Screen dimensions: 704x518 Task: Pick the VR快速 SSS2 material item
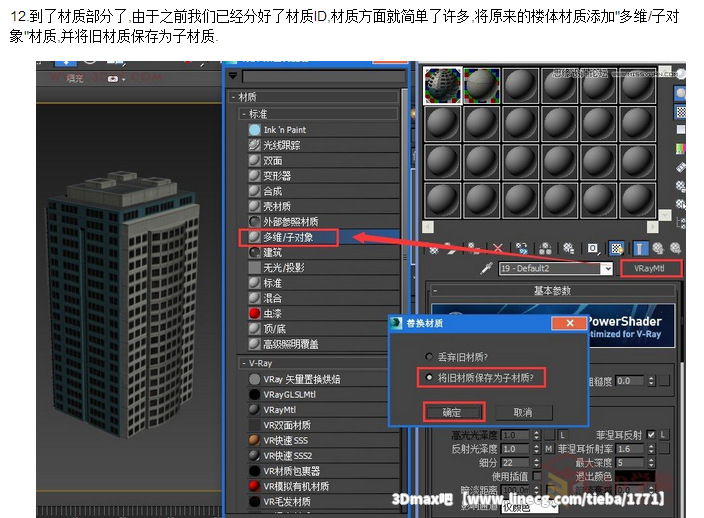point(287,455)
